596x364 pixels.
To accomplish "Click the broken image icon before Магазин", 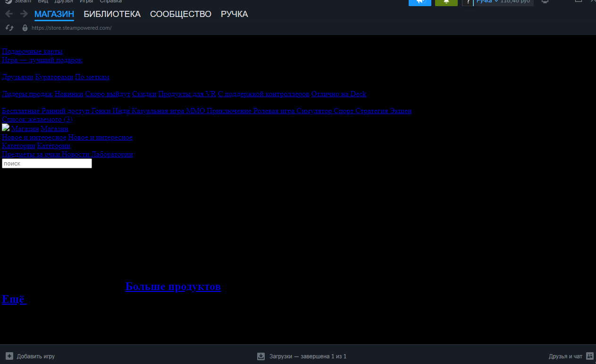I will pos(6,128).
